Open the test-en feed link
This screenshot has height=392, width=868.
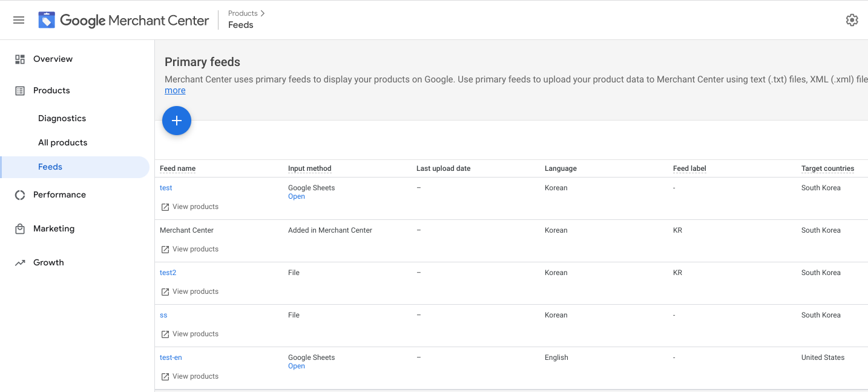pyautogui.click(x=171, y=357)
